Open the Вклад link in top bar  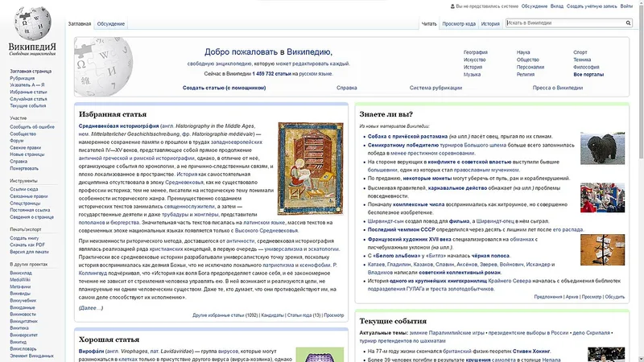(557, 6)
